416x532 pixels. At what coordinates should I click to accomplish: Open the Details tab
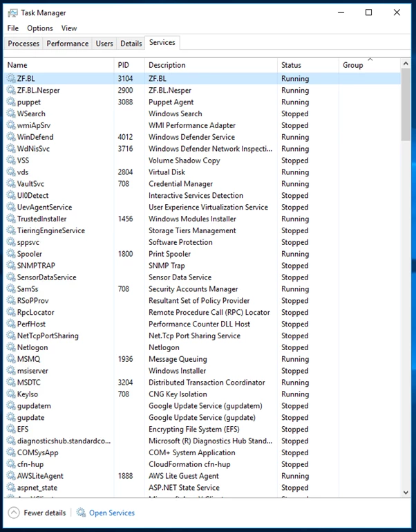[x=131, y=44]
